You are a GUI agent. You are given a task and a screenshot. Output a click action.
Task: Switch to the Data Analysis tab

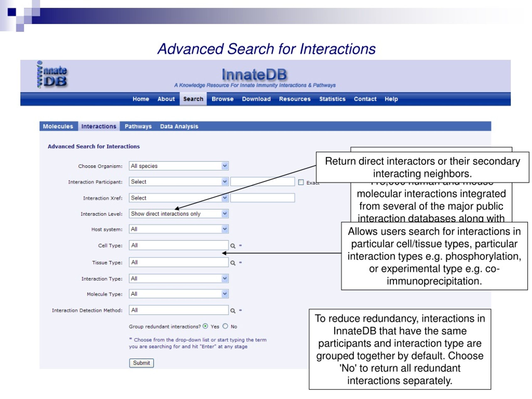pyautogui.click(x=179, y=126)
